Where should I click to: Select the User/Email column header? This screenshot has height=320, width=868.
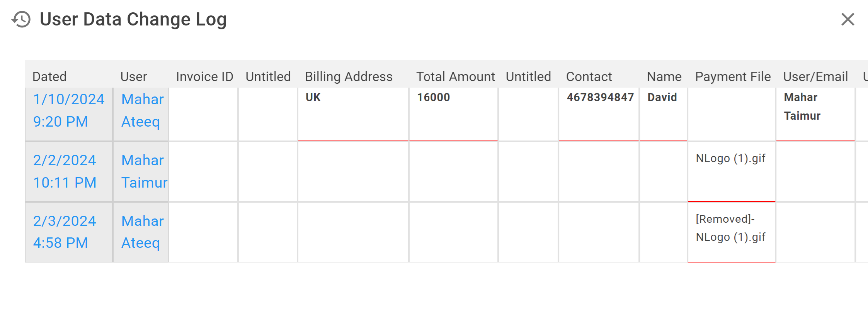click(x=815, y=76)
